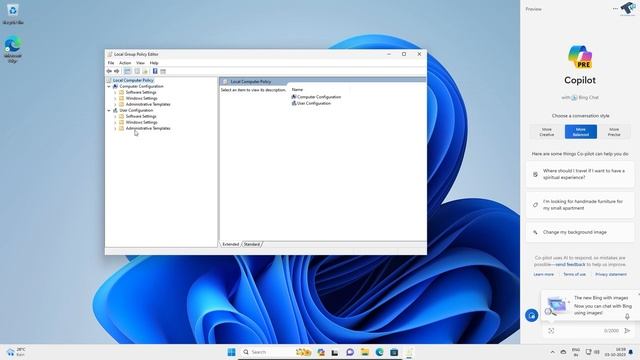Open the Windows Start button
The image size is (640, 360).
[231, 352]
